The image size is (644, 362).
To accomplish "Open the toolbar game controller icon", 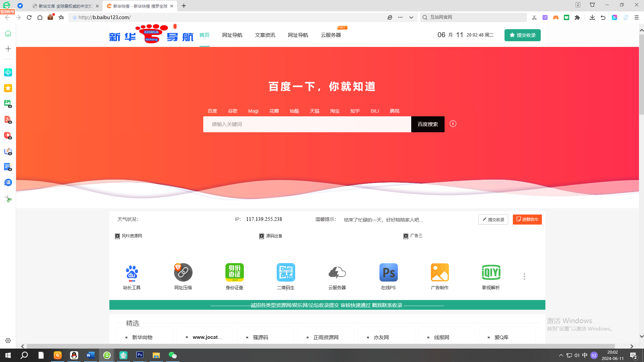I will coord(556,17).
